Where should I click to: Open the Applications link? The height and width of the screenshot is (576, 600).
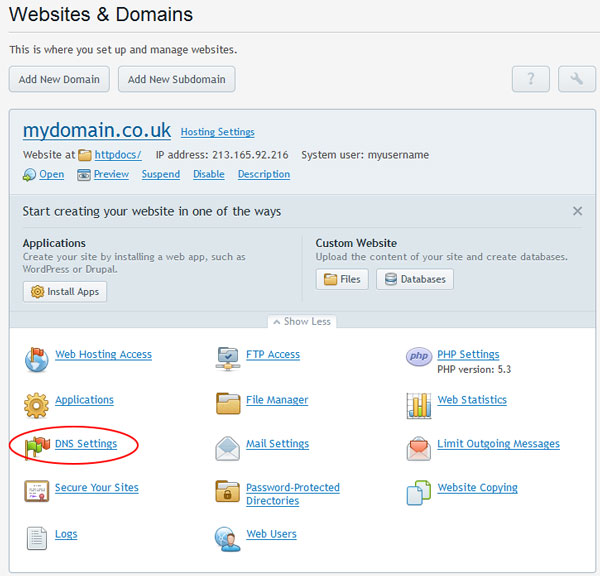point(84,400)
